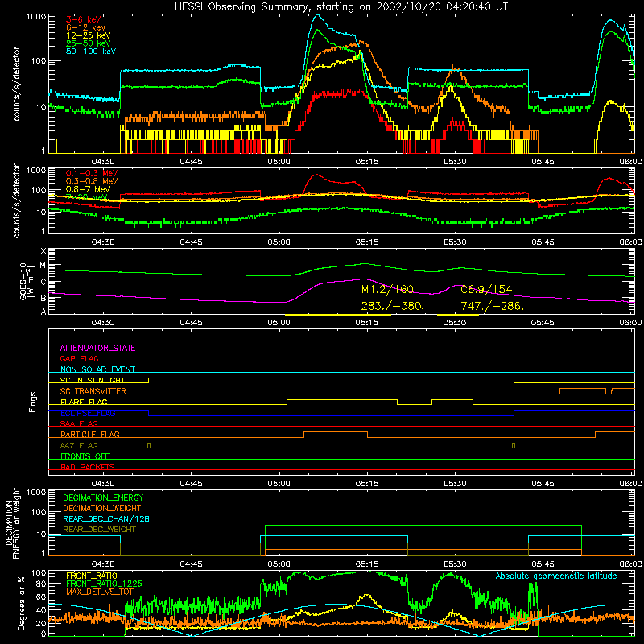
Task: Click the DECIMATION ENERGY or weight axis label
Action: tap(12, 522)
